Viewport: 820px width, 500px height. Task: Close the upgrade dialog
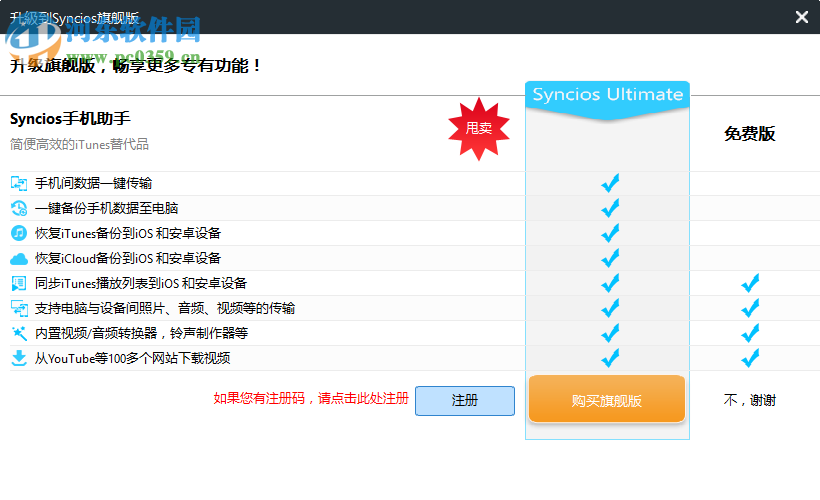click(802, 17)
